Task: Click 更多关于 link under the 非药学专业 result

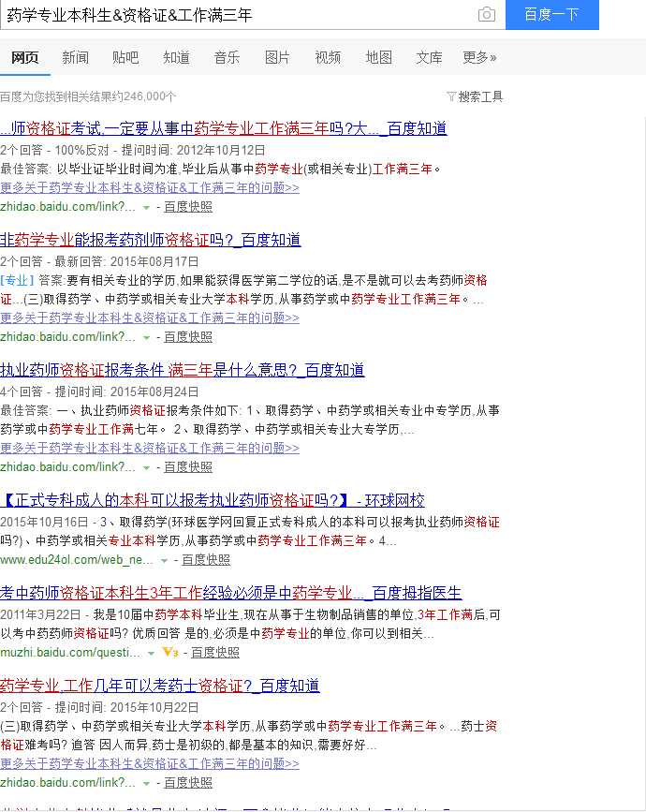Action: (150, 317)
